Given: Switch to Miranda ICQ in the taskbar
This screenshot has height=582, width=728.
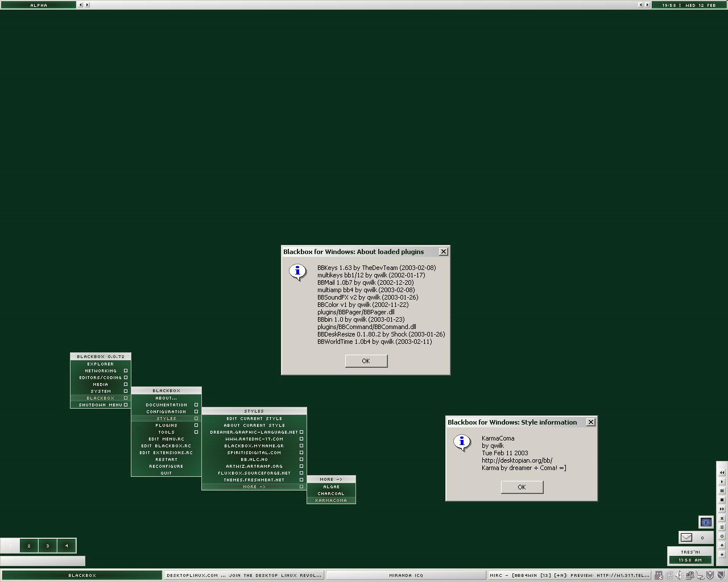Looking at the screenshot, I should 406,575.
